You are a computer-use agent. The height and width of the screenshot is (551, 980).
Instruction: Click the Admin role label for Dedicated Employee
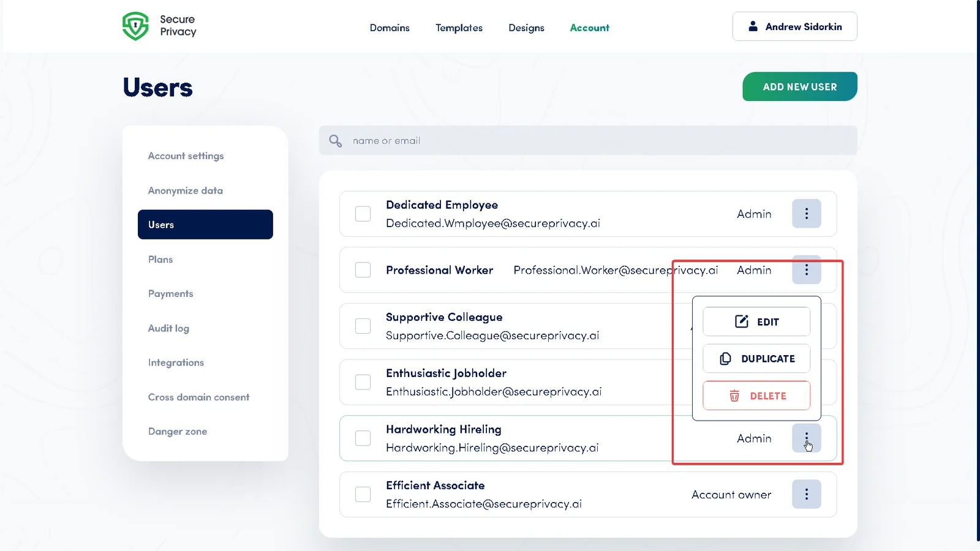(754, 214)
